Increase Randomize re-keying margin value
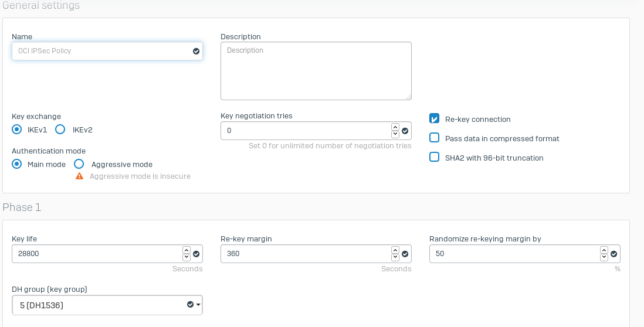This screenshot has width=644, height=327. 604,250
